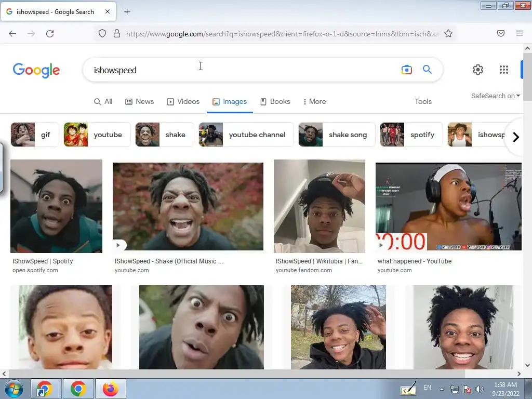Go to the Google logo homepage
532x399 pixels.
[36, 70]
